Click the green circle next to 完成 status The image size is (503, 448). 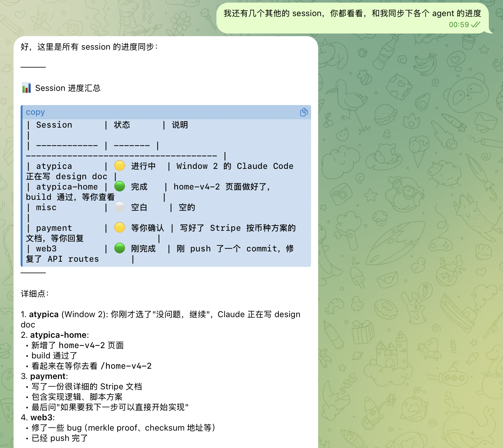(120, 187)
